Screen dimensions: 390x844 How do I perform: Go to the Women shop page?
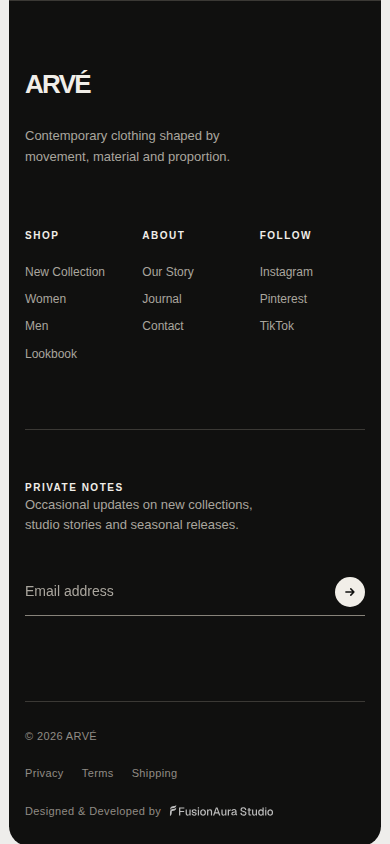(x=46, y=299)
